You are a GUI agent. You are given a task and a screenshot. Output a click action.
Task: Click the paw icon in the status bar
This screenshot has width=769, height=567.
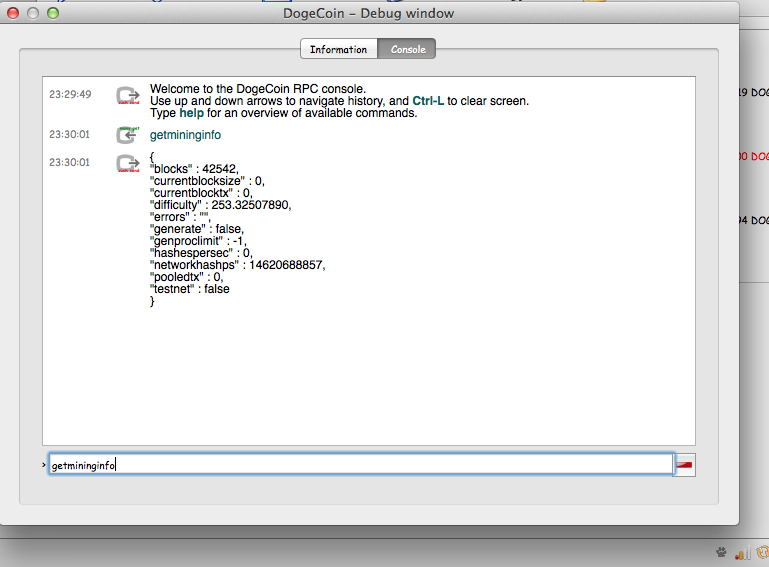[721, 552]
